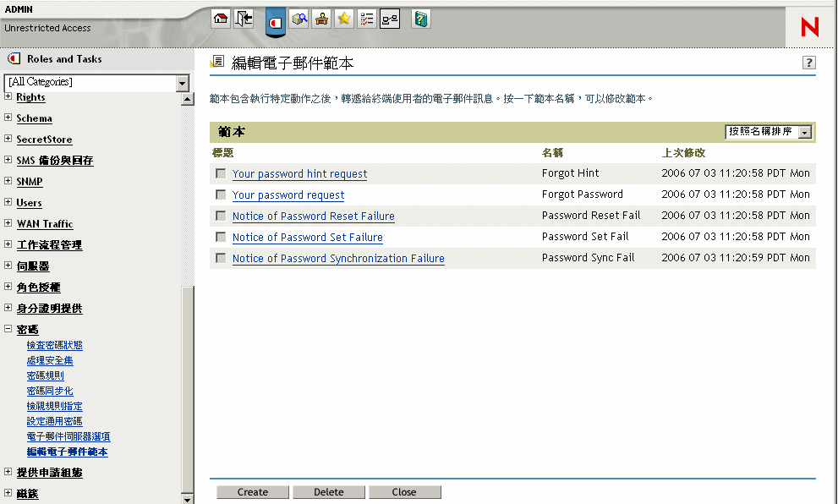Click the Create button
838x504 pixels.
[x=252, y=492]
